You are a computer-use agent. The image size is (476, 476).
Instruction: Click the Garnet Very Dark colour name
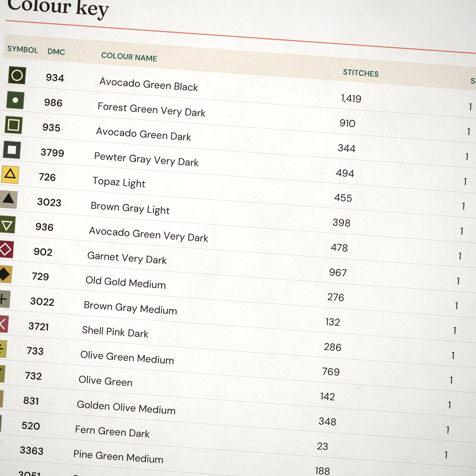[127, 258]
